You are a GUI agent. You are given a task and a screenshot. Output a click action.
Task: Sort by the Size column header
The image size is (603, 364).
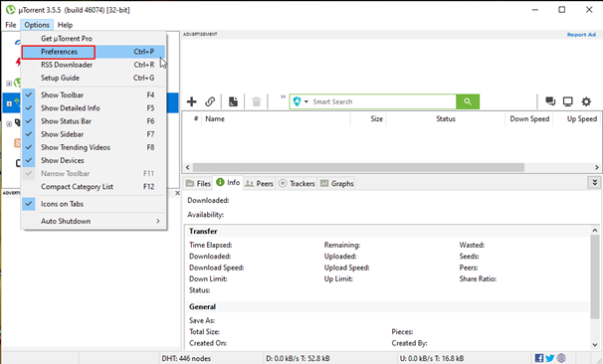pyautogui.click(x=368, y=119)
